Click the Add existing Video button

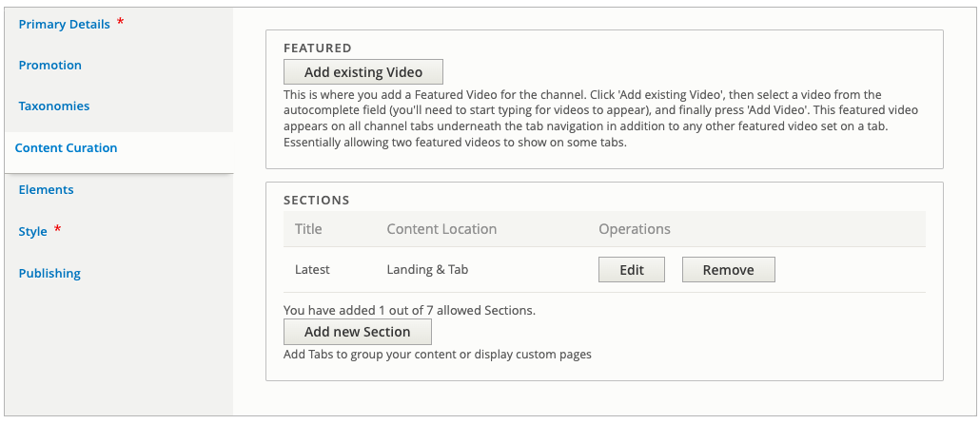363,72
